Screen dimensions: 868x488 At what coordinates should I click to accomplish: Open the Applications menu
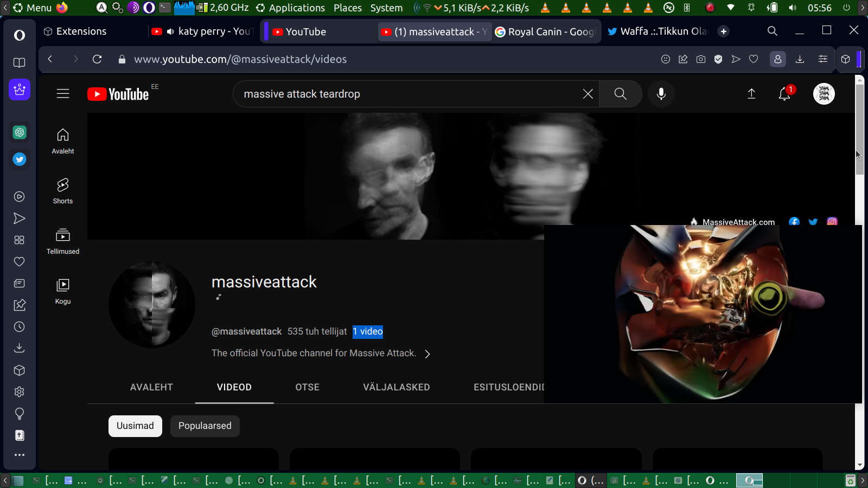tap(291, 8)
